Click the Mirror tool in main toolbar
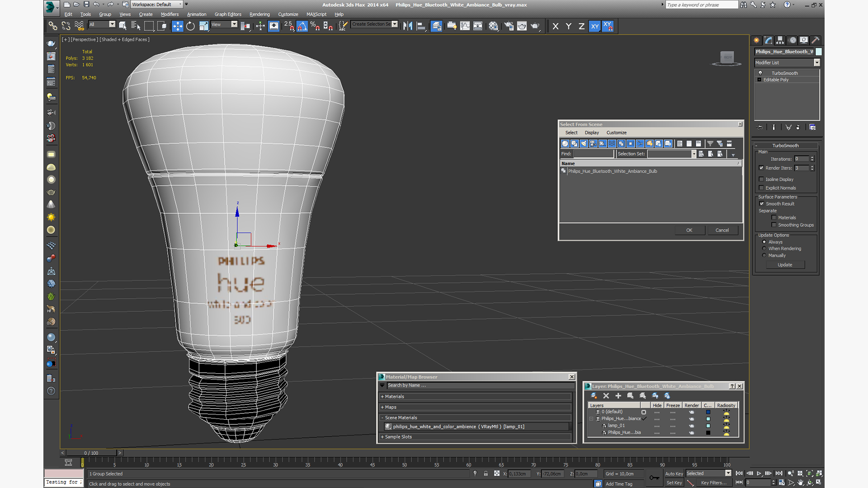The image size is (868, 488). [408, 26]
